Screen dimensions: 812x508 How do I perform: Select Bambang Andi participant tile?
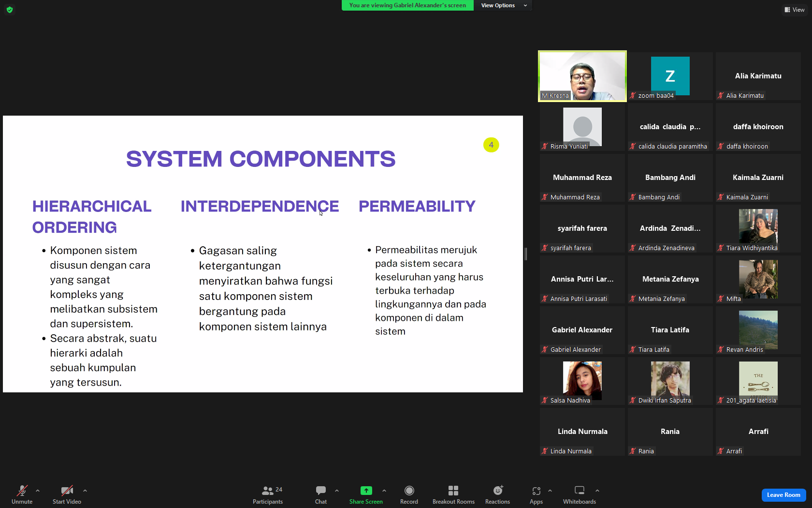pyautogui.click(x=670, y=178)
